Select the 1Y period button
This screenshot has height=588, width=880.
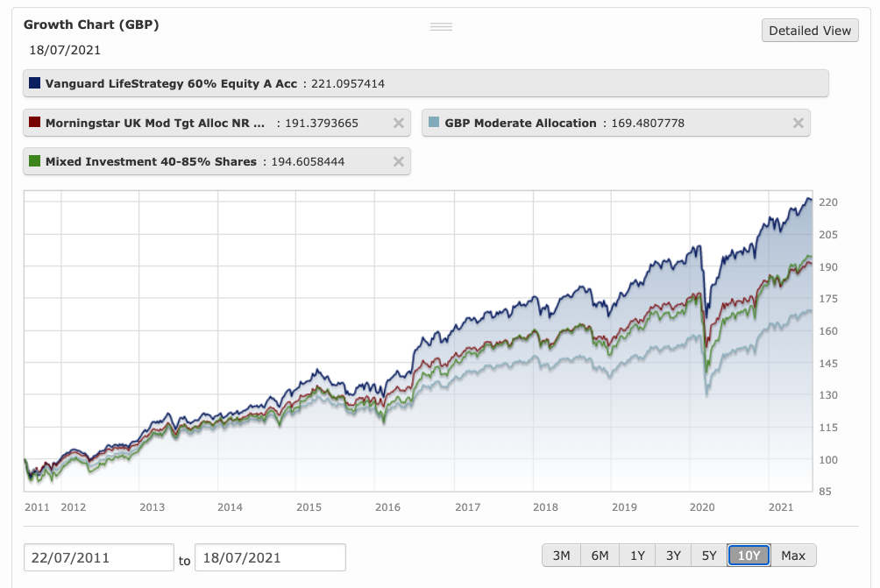click(636, 555)
